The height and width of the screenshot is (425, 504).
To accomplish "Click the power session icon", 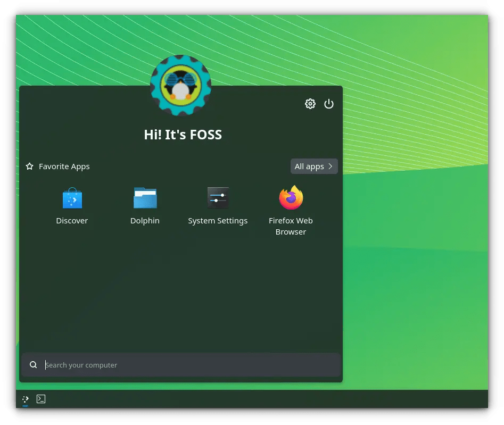I will [x=329, y=104].
